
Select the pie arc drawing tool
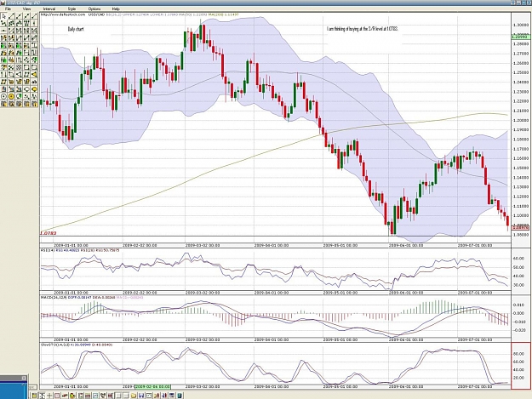click(19, 96)
